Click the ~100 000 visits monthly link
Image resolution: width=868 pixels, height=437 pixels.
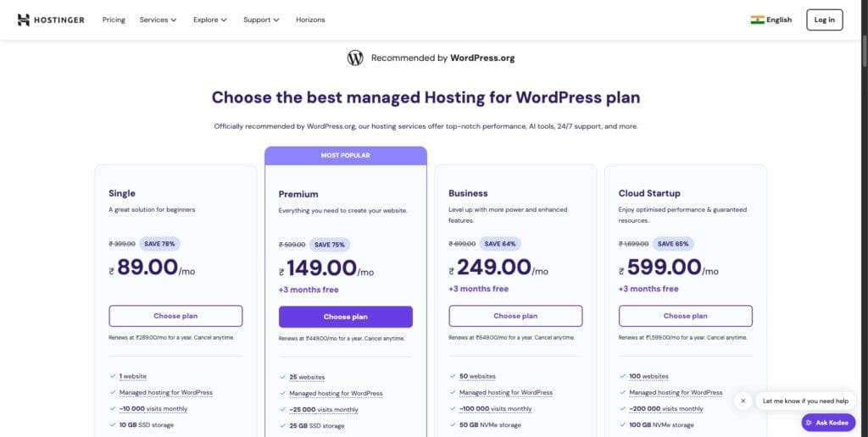click(495, 408)
